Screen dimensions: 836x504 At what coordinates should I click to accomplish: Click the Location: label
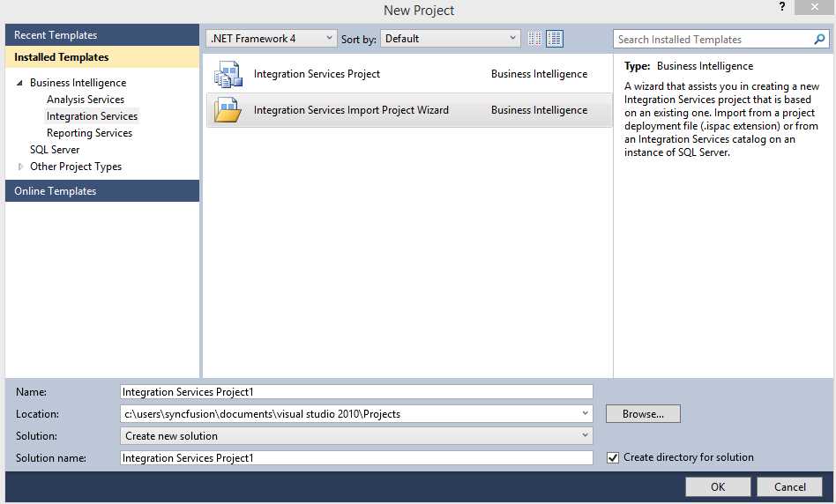tap(37, 414)
